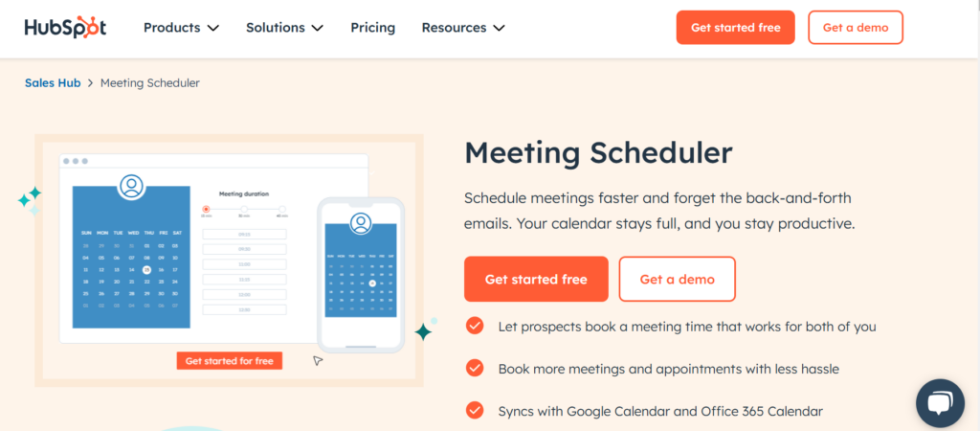Click the breadcrumb arrow after Sales Hub

(90, 83)
